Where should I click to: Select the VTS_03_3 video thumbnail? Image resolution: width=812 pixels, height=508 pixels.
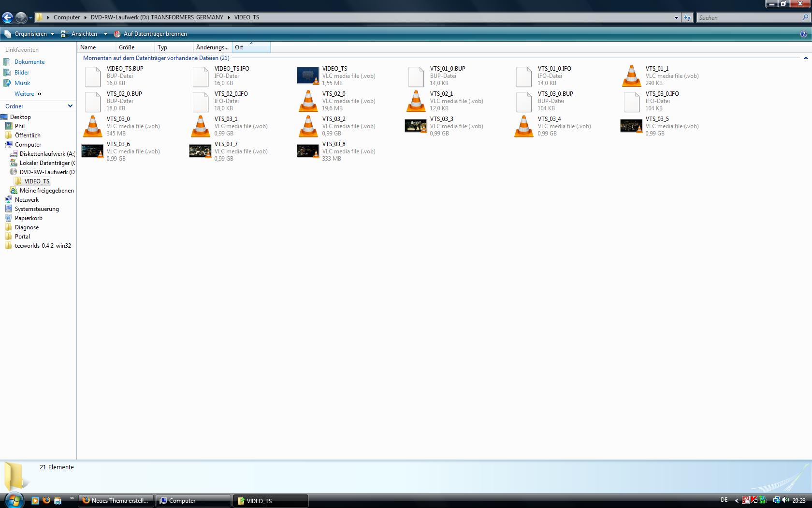(x=416, y=126)
